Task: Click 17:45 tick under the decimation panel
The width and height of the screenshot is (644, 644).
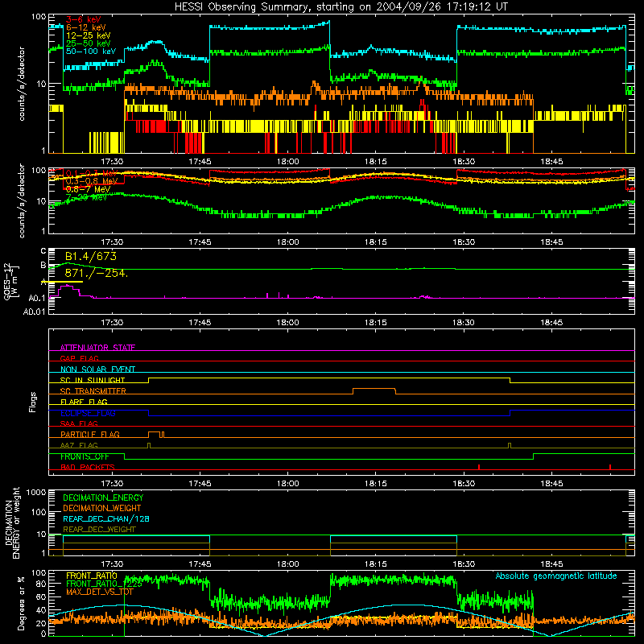Action: pos(200,564)
